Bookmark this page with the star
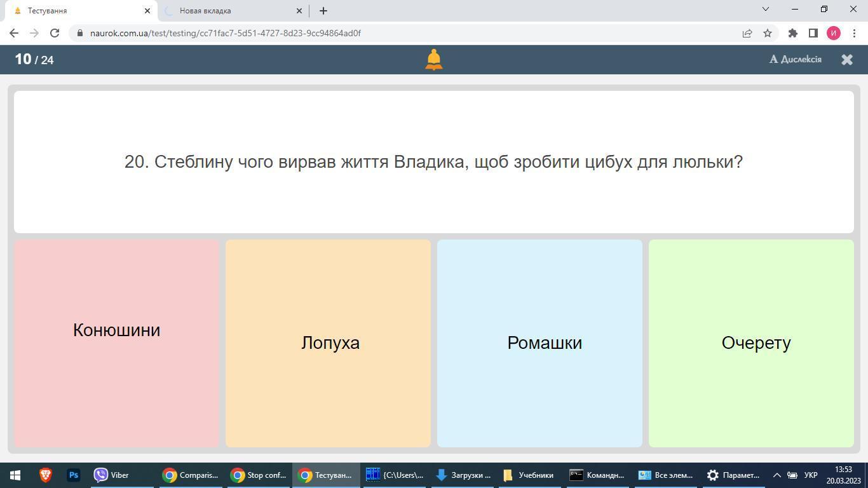 [x=768, y=33]
